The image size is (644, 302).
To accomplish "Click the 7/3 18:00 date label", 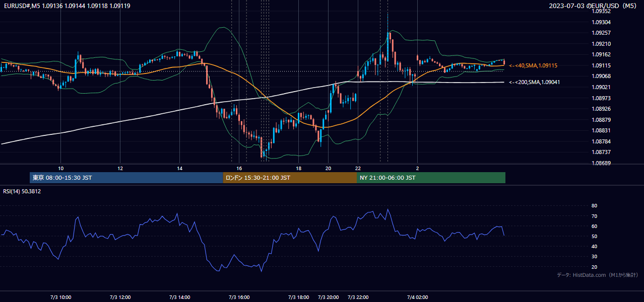I will point(299,297).
